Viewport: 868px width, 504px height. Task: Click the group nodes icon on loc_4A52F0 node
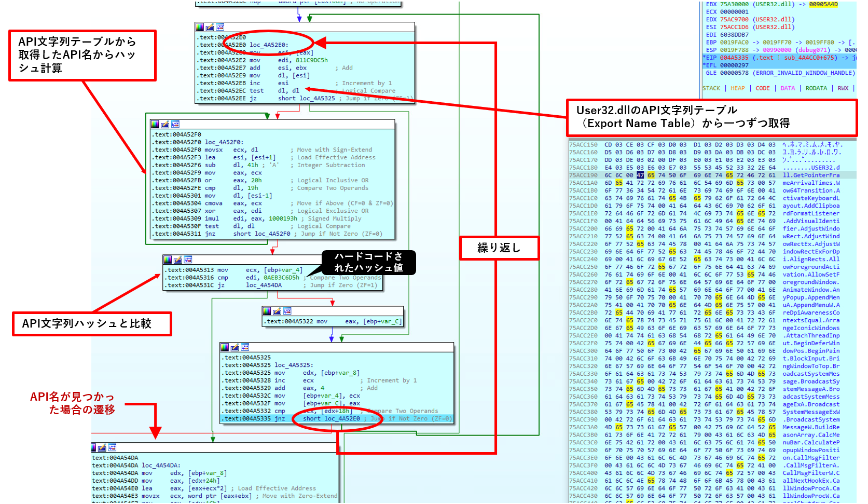175,124
